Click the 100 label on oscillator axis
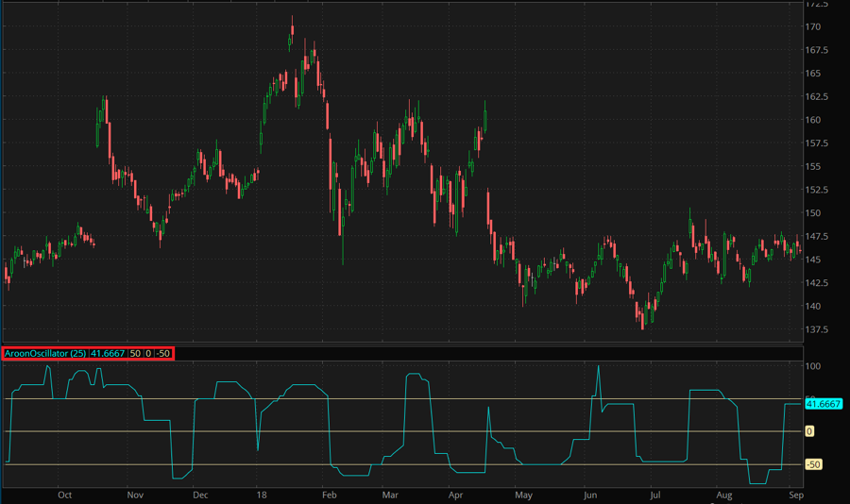Viewport: 850px width, 504px height. pos(814,365)
